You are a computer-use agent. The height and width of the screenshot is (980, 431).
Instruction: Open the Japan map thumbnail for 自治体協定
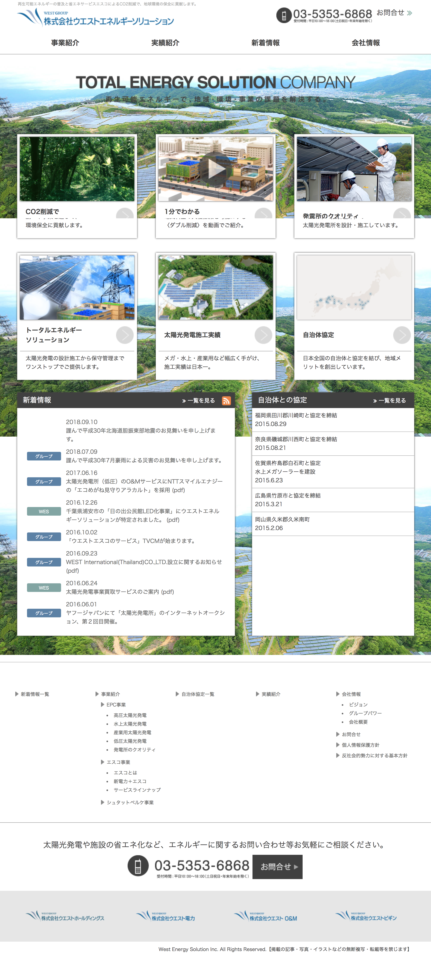point(354,287)
